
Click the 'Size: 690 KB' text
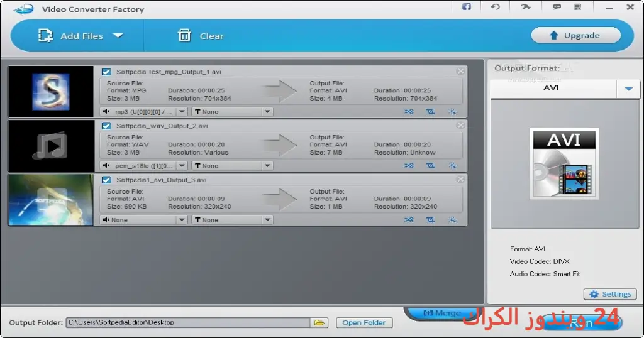(x=126, y=207)
